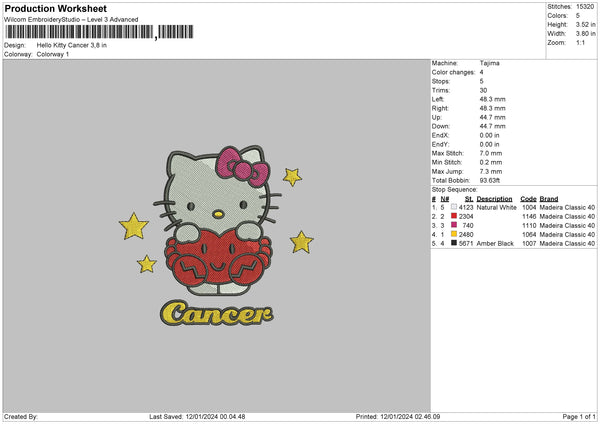Viewport: 600px width, 424px height.
Task: Choose the yellow 2480 thread swatch
Action: [455, 234]
